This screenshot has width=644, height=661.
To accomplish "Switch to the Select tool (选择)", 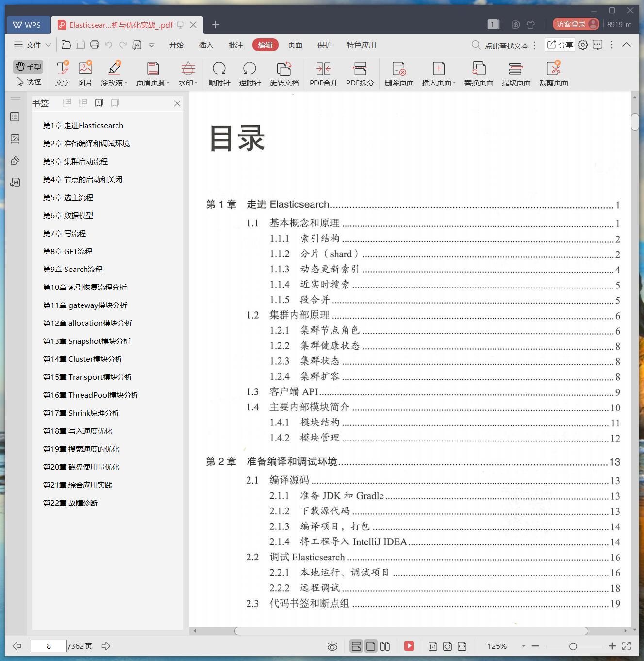I will pos(29,82).
